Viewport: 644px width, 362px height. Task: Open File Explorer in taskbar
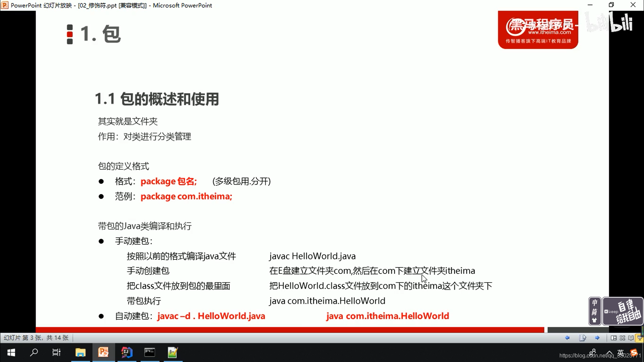click(80, 353)
